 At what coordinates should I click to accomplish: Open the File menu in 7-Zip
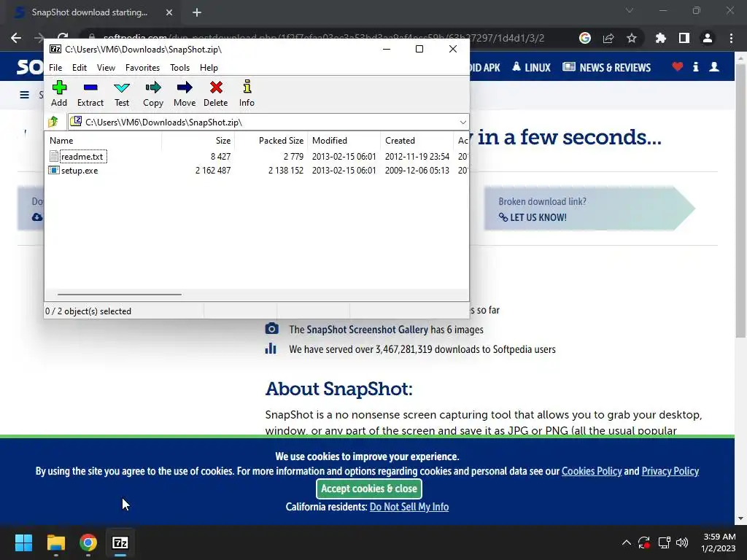click(x=55, y=68)
